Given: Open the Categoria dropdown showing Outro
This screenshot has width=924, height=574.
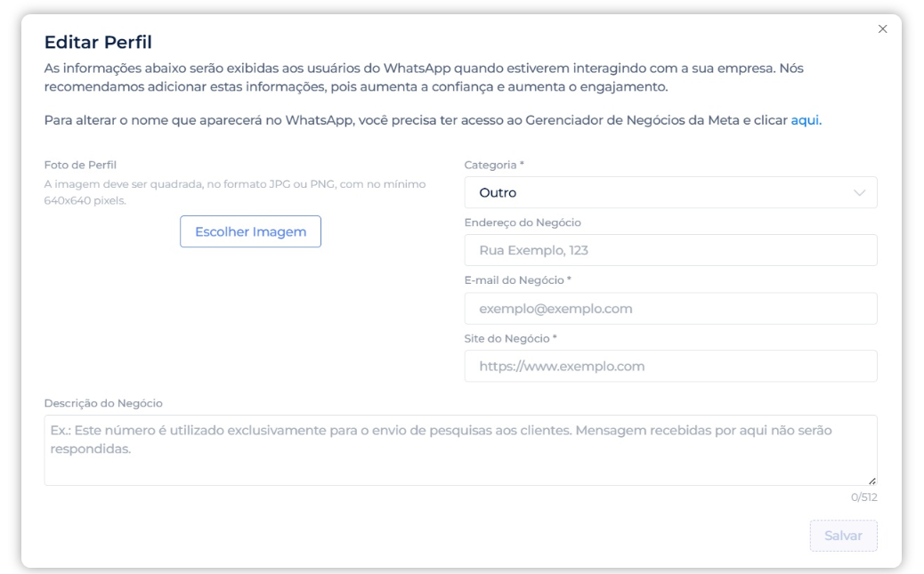Looking at the screenshot, I should 659,192.
